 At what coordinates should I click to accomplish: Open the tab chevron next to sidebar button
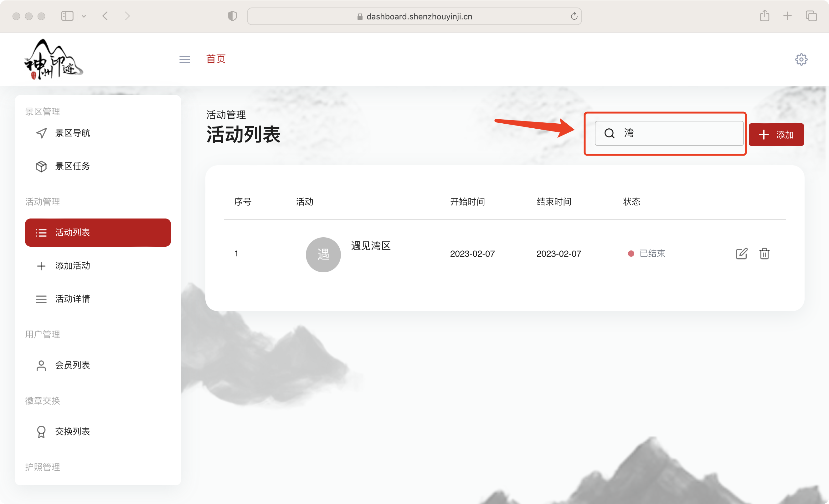84,16
